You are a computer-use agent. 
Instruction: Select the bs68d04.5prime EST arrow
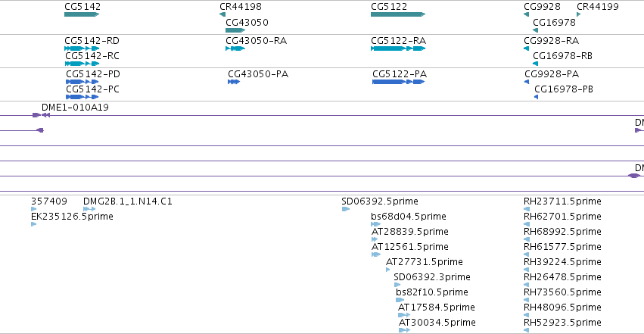[x=376, y=224]
